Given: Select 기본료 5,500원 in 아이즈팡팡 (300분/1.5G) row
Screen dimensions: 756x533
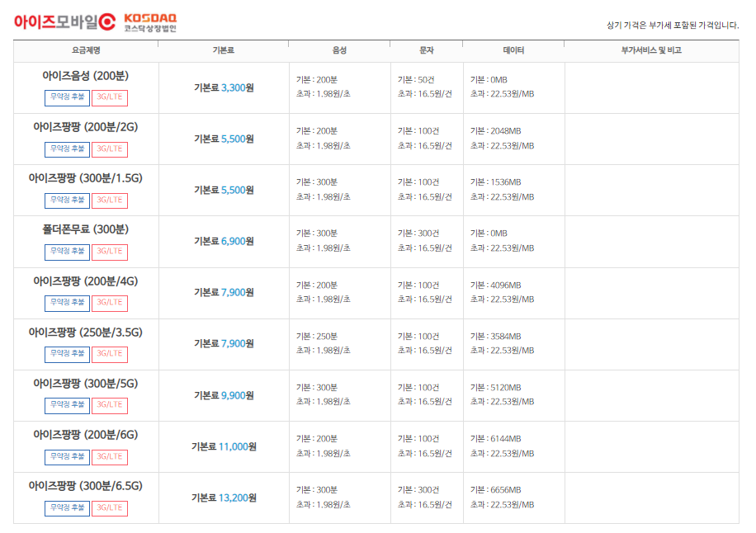Looking at the screenshot, I should (224, 190).
